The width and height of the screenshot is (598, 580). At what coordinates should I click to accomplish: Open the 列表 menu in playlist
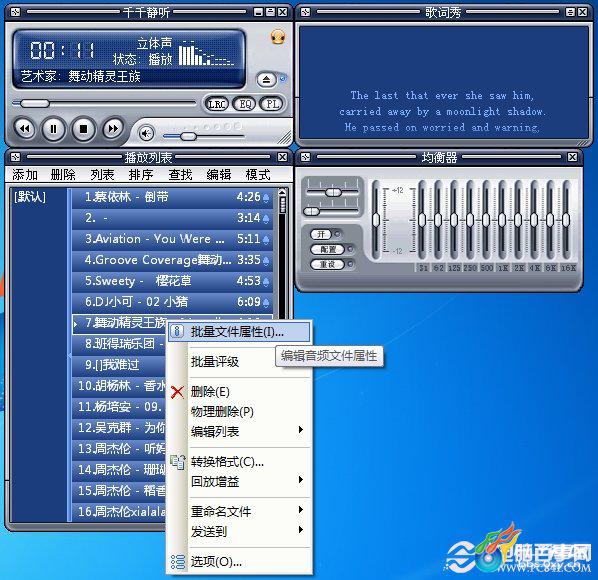102,175
